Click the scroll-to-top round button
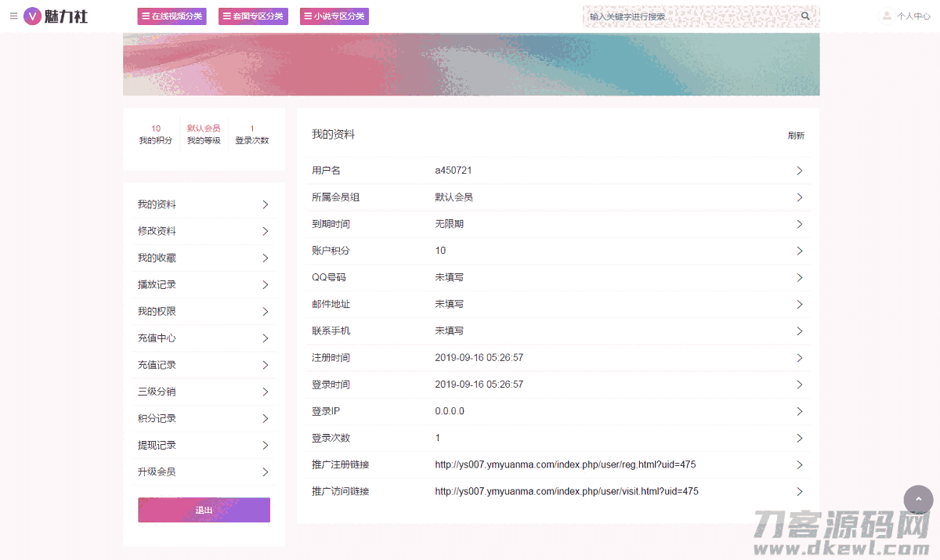Screen dimensions: 940x560 [x=918, y=500]
